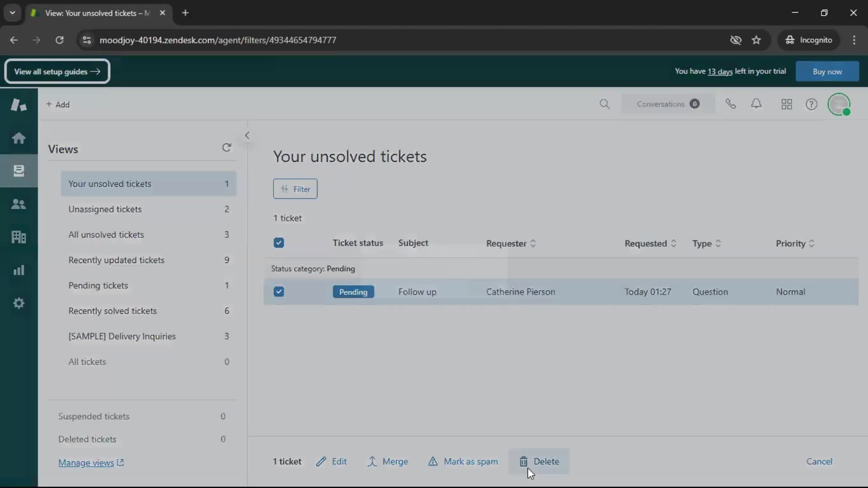Select Pending tickets view
The width and height of the screenshot is (868, 488).
pyautogui.click(x=149, y=286)
